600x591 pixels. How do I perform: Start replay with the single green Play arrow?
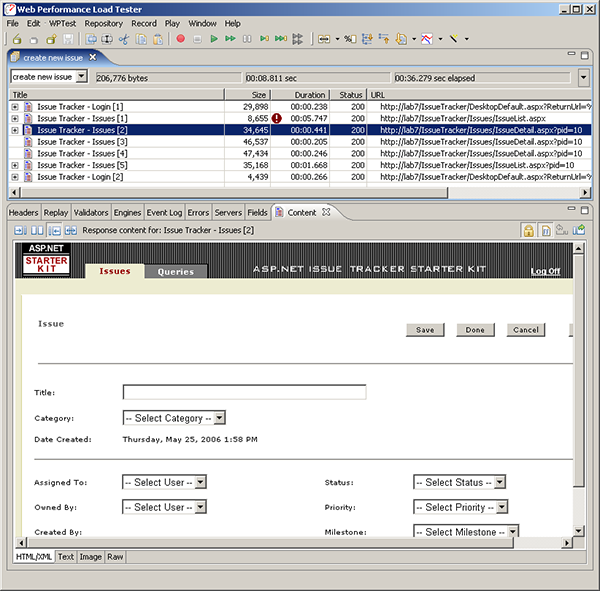(x=214, y=39)
